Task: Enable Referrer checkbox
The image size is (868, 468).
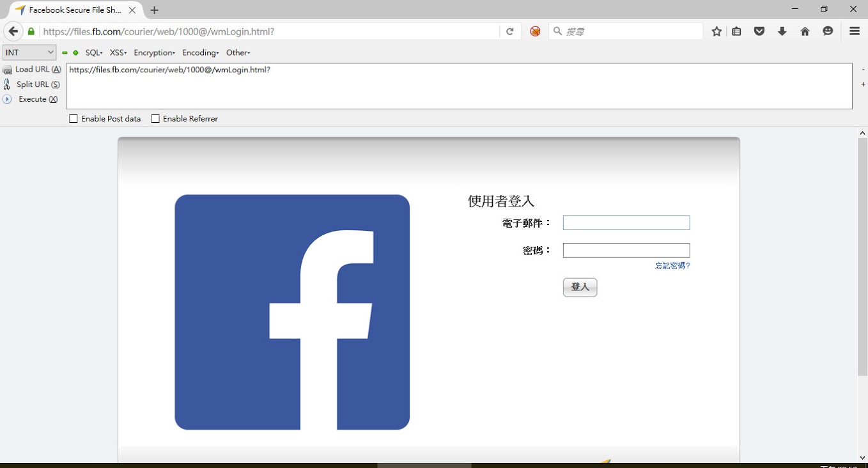Action: pyautogui.click(x=155, y=119)
